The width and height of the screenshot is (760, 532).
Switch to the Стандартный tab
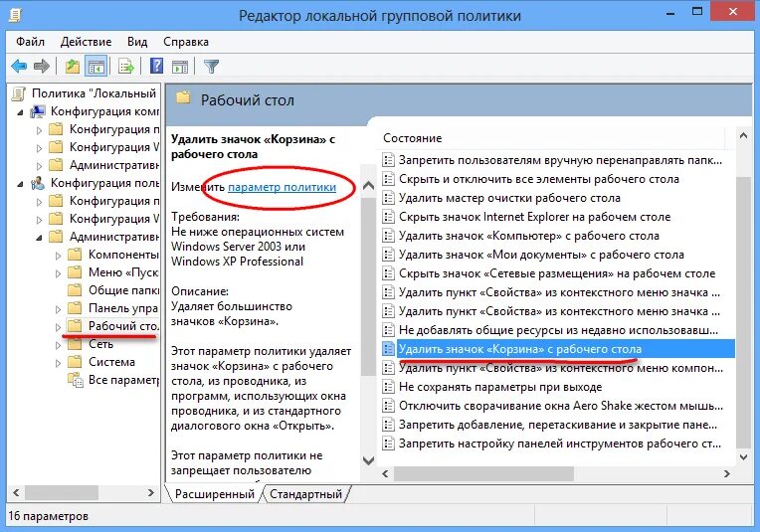point(305,494)
